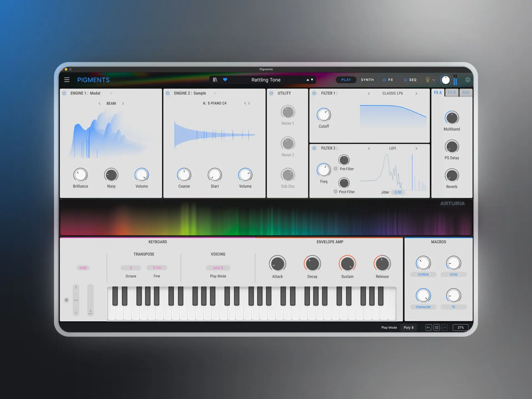Click the 27% CPU meter
Screen dimensions: 532x399
(461, 328)
